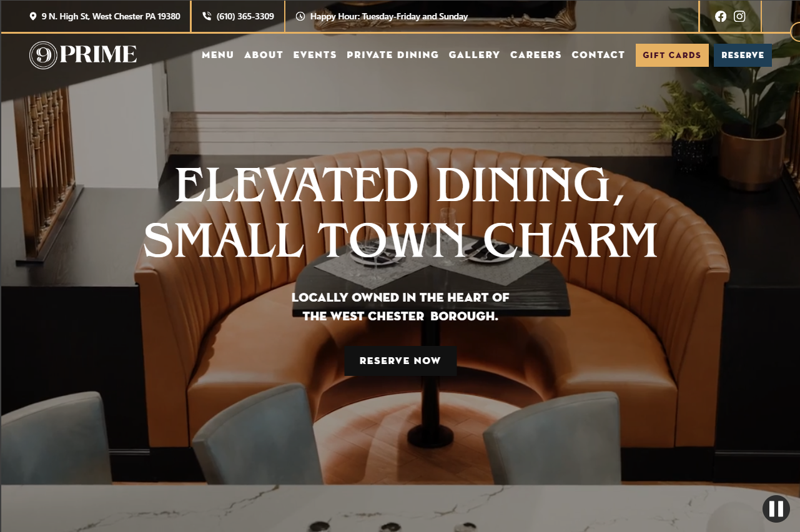The width and height of the screenshot is (800, 532).
Task: Navigate to Private Dining
Action: pyautogui.click(x=393, y=55)
